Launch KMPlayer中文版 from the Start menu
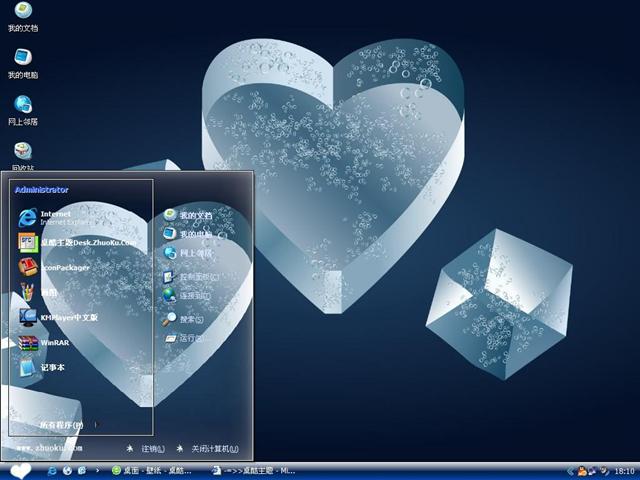 coord(58,317)
